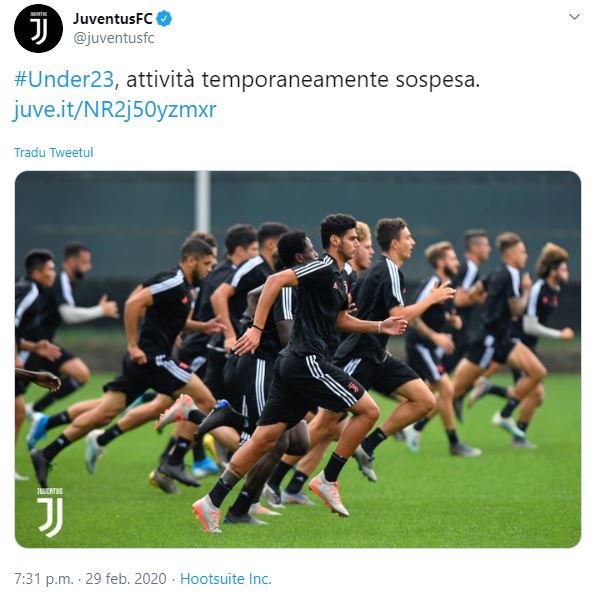This screenshot has width=594, height=597.
Task: Open the JuventusFC display name
Action: pyautogui.click(x=113, y=19)
